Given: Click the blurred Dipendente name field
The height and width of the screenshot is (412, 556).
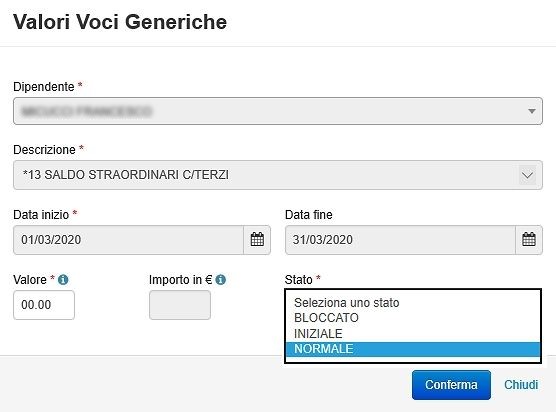Looking at the screenshot, I should pos(278,111).
